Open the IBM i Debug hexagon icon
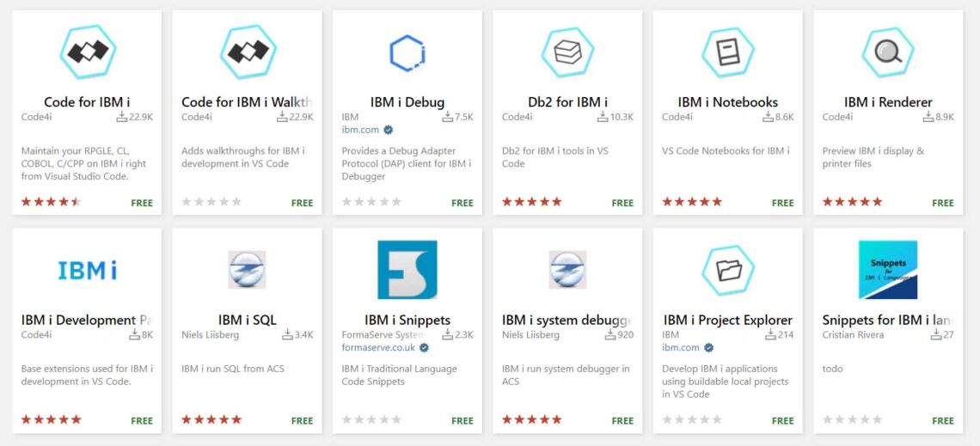980x446 pixels. point(407,53)
